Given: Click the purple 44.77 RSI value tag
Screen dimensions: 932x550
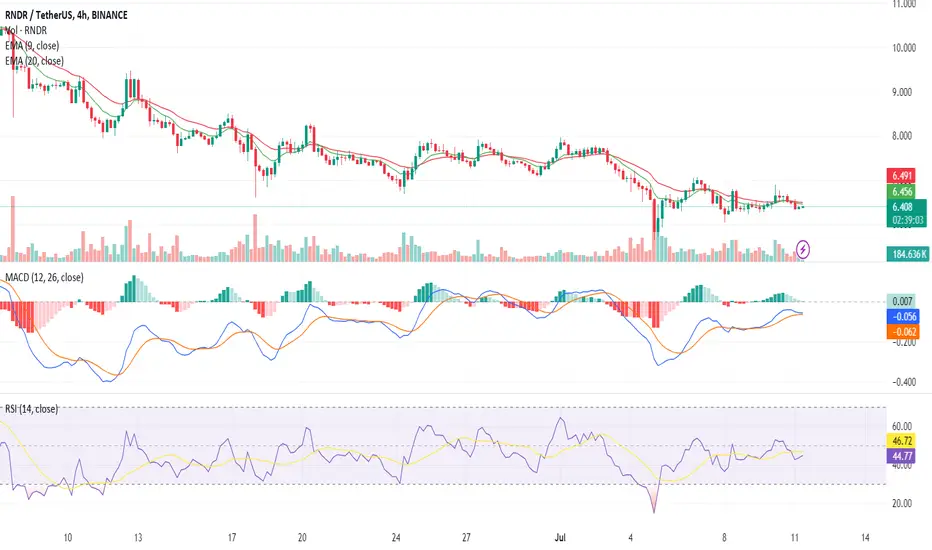Looking at the screenshot, I should (901, 456).
